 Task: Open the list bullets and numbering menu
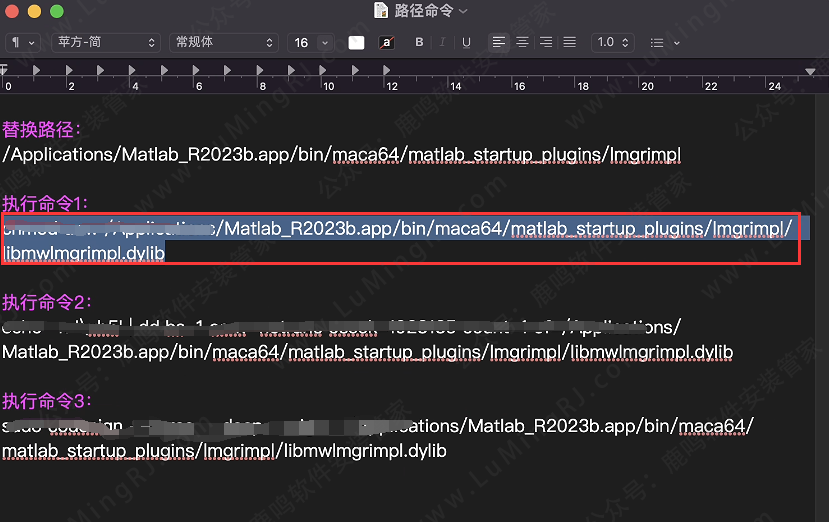(x=664, y=42)
